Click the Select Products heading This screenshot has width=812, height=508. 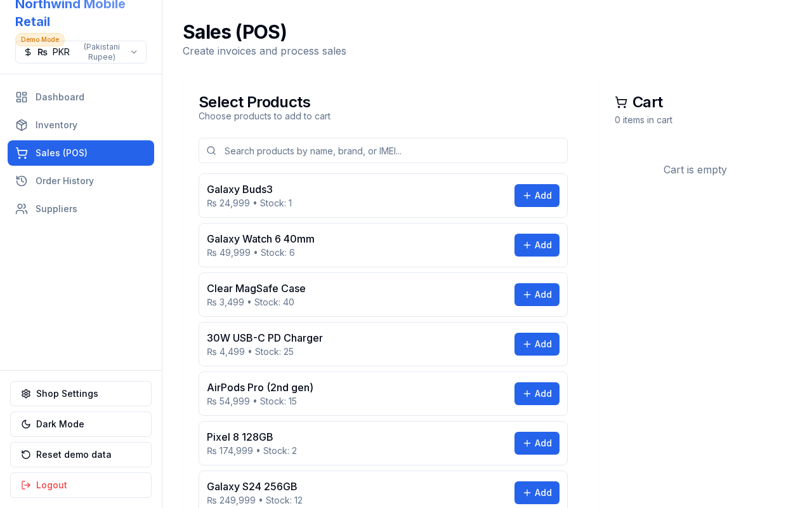click(254, 102)
